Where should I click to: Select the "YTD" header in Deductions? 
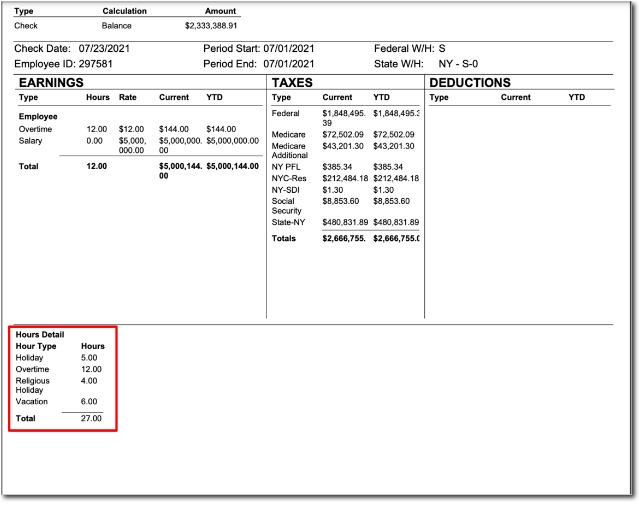(577, 97)
